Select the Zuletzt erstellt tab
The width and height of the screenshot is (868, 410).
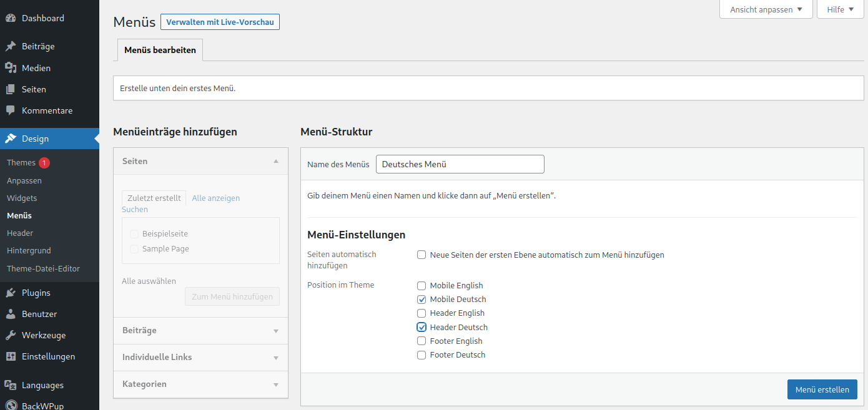pyautogui.click(x=154, y=198)
